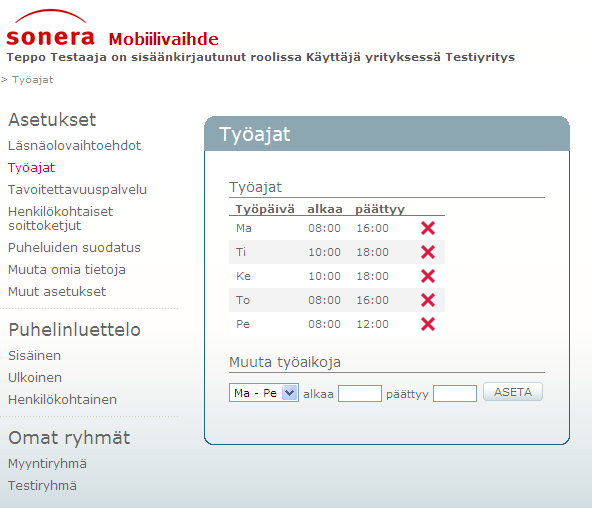Click the Puhelinluettelo section heading
The height and width of the screenshot is (508, 592).
(x=74, y=330)
